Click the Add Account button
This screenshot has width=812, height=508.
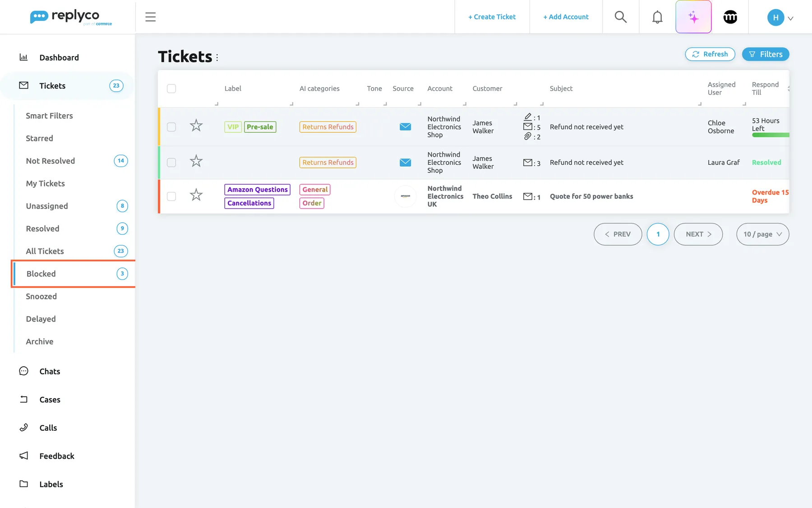coord(566,17)
